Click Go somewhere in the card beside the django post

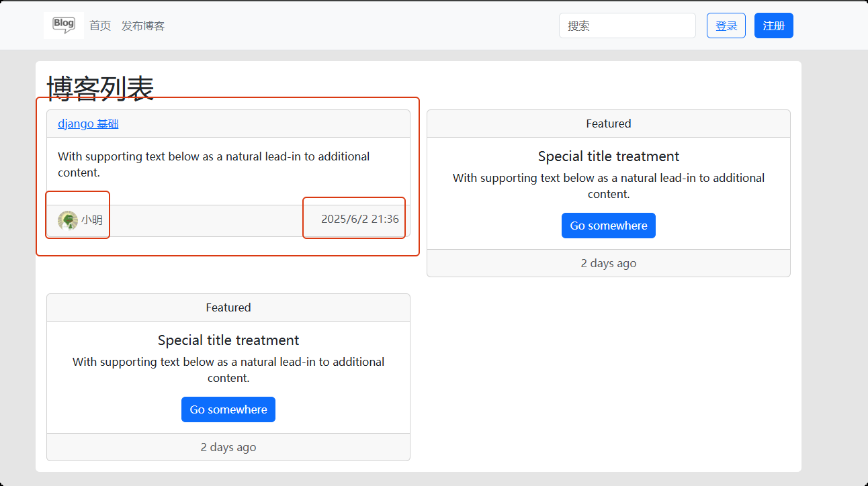(608, 226)
